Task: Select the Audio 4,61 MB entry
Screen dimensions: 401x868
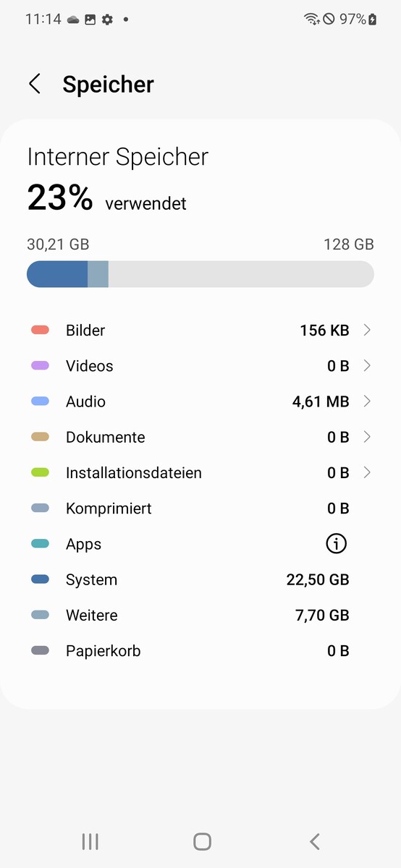Action: [200, 401]
